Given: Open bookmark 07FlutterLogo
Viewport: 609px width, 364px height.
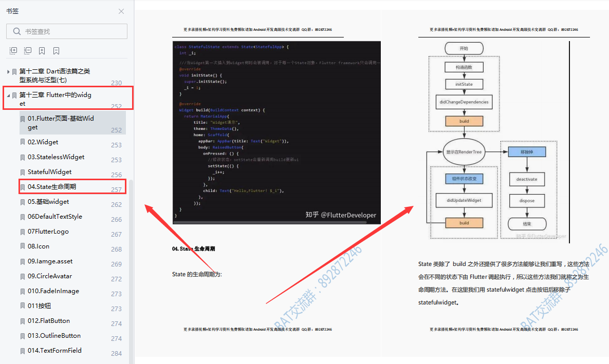Looking at the screenshot, I should click(48, 231).
